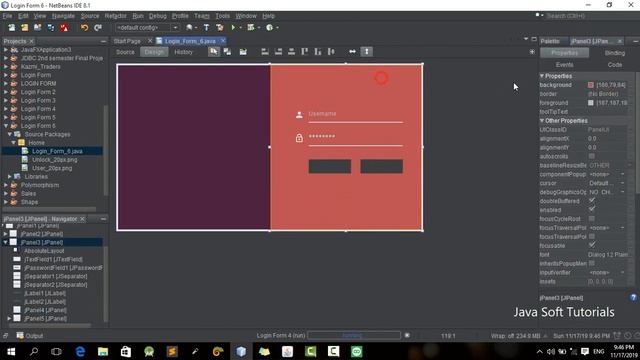Screen dimensions: 640x360
Task: Activate Connection Mode in designer toolbar
Action: tap(227, 51)
